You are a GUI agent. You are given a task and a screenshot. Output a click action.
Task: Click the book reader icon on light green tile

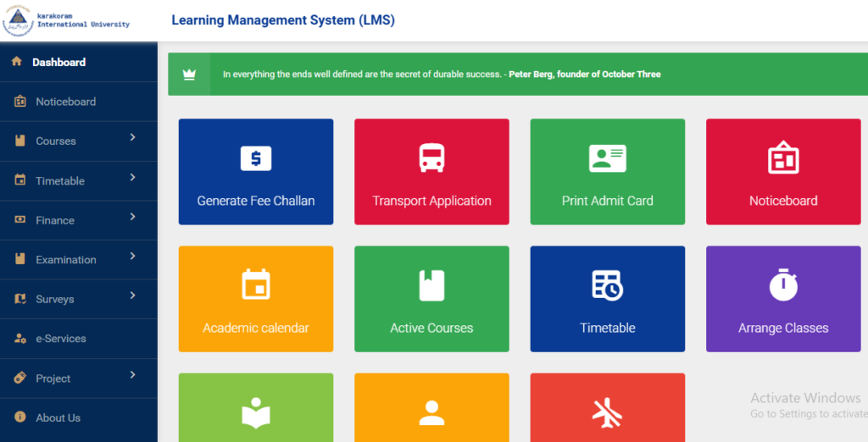click(x=256, y=413)
